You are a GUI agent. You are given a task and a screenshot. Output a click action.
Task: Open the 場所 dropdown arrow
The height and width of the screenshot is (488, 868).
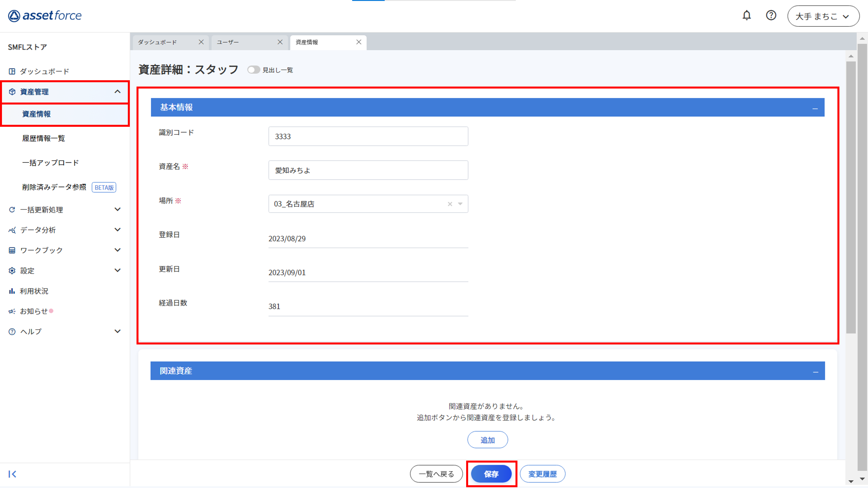click(x=460, y=204)
